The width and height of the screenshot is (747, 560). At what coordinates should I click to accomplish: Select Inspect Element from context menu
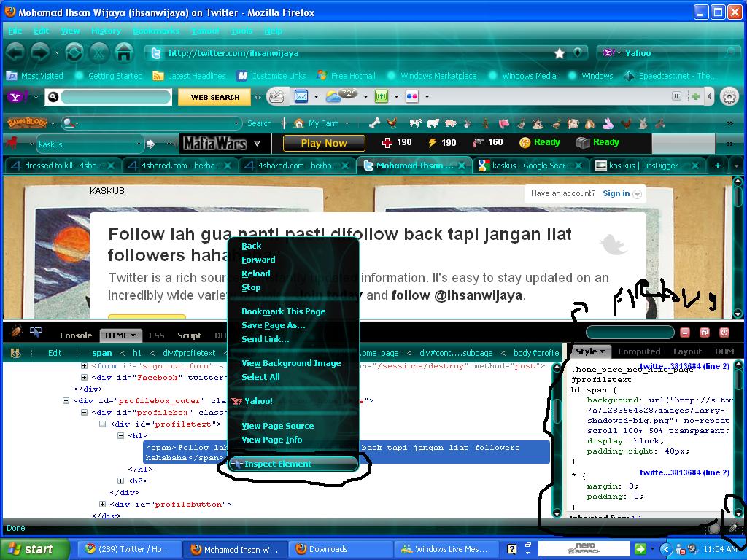[293, 464]
